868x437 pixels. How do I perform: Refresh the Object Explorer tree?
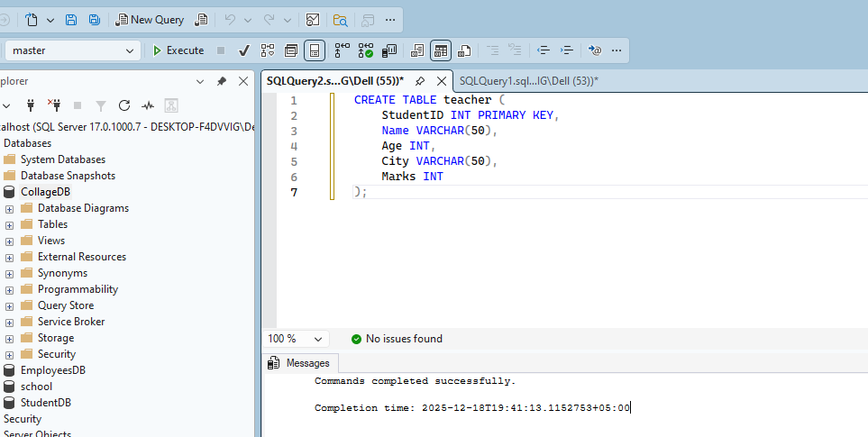tap(124, 105)
